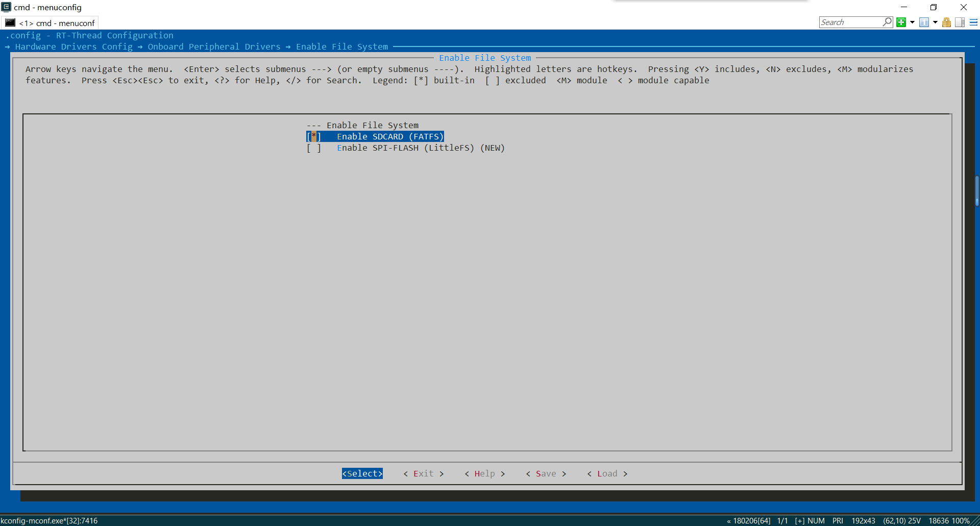The image size is (980, 526).
Task: Toggle the scroll buffer panel icon
Action: pos(960,22)
